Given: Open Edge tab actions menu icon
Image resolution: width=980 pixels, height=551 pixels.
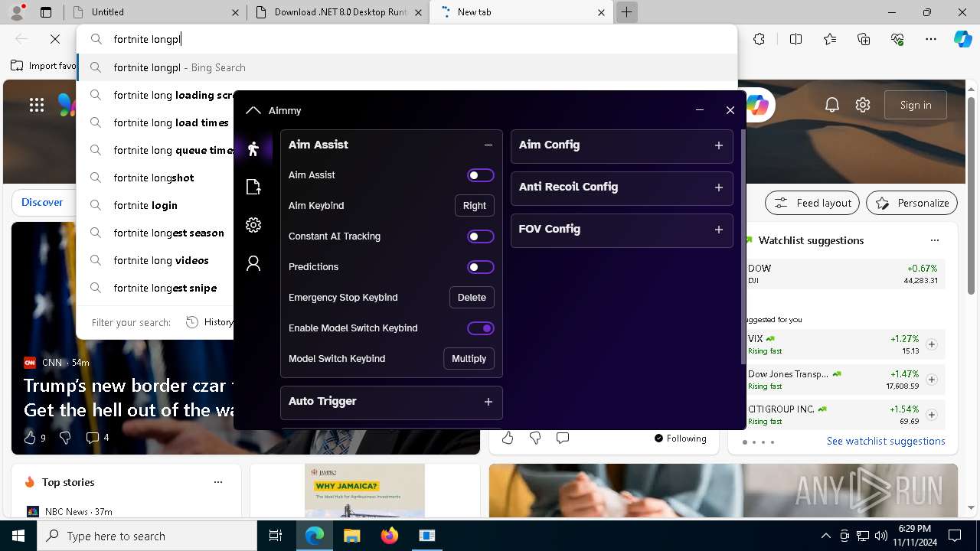Looking at the screenshot, I should 46,12.
